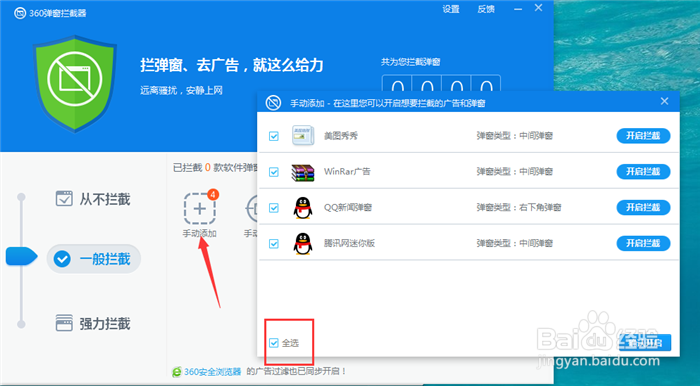Open 设置 in main window title bar
700x386 pixels.
point(451,9)
